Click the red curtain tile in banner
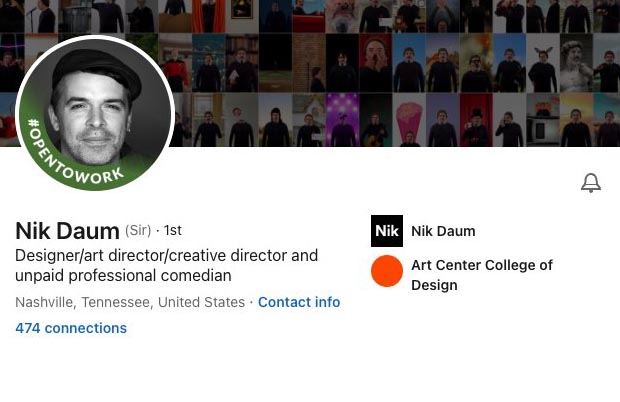The image size is (620, 402). pos(208,15)
